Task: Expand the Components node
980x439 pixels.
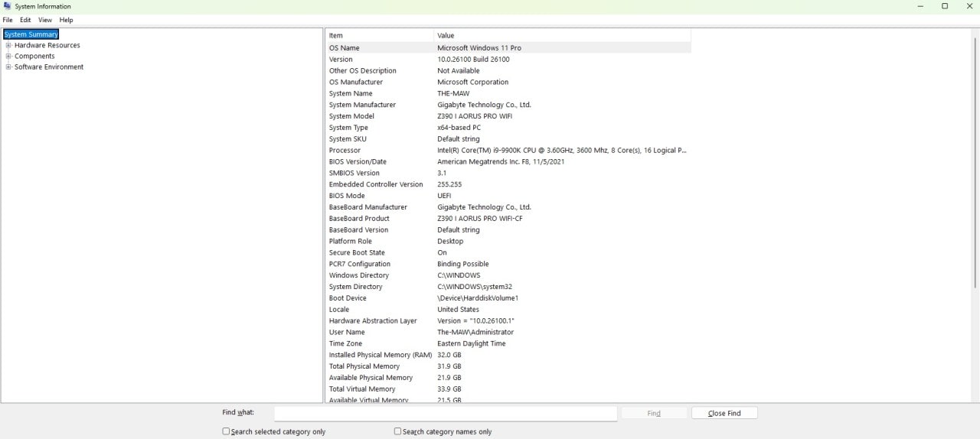Action: click(8, 56)
